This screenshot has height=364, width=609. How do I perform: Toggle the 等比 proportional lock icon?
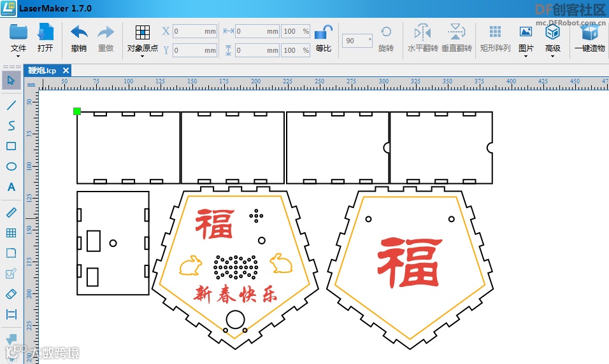[323, 32]
